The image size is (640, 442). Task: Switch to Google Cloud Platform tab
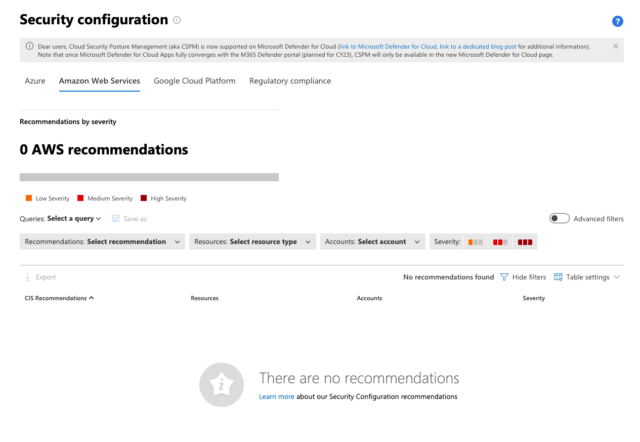pyautogui.click(x=194, y=81)
